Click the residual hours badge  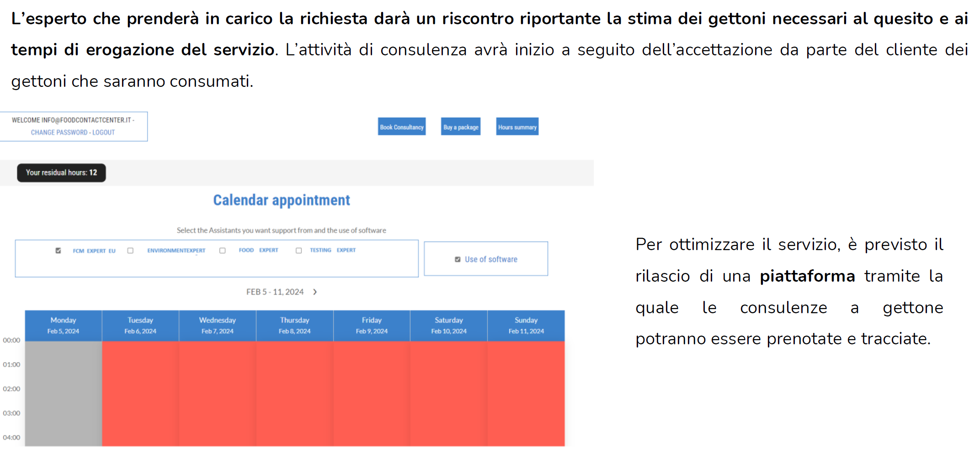click(x=61, y=173)
